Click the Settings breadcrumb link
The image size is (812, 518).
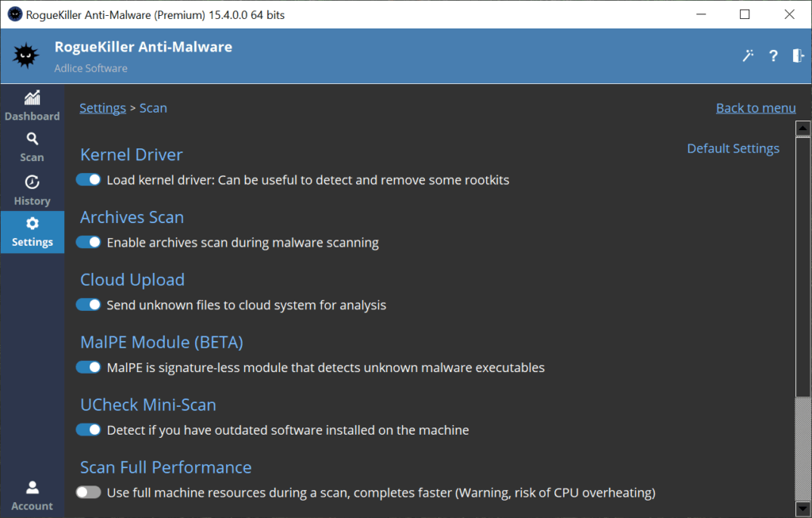tap(102, 108)
